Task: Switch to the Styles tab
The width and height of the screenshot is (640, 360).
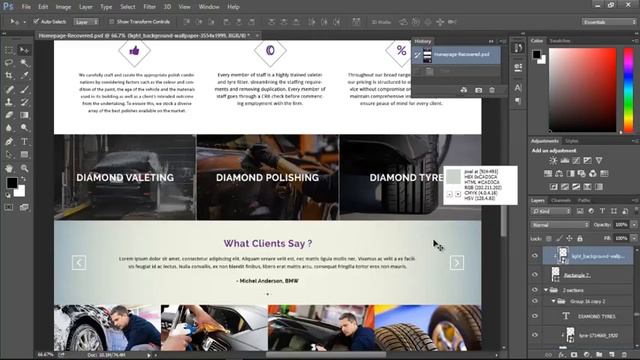Action: (571, 141)
